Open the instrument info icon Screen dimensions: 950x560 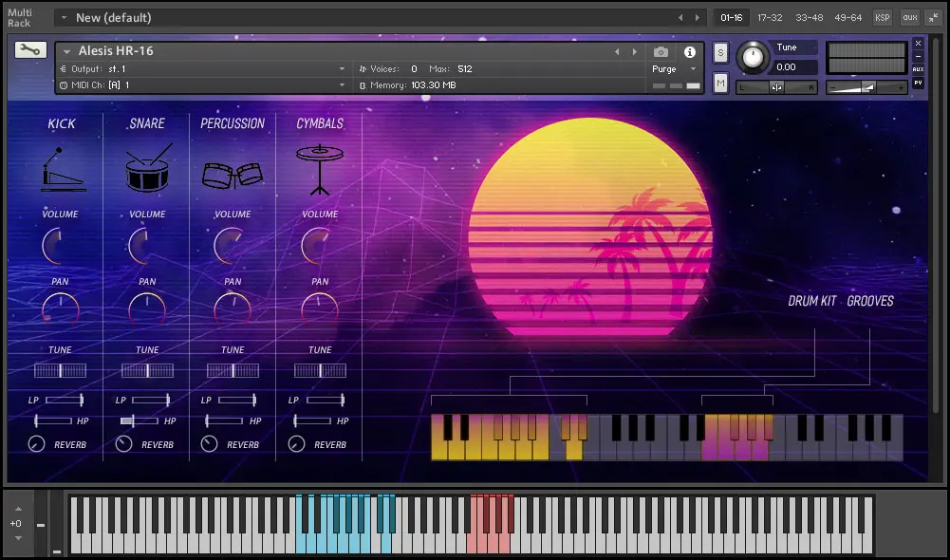point(690,52)
